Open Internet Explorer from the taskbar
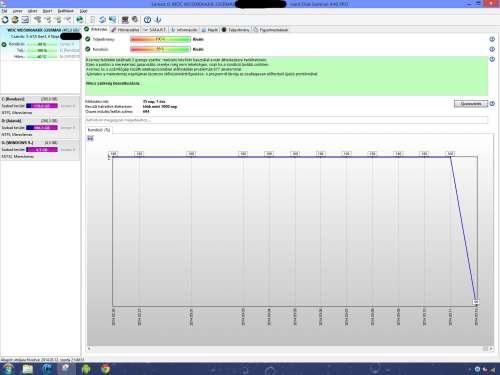This screenshot has width=500, height=375. tap(47, 369)
